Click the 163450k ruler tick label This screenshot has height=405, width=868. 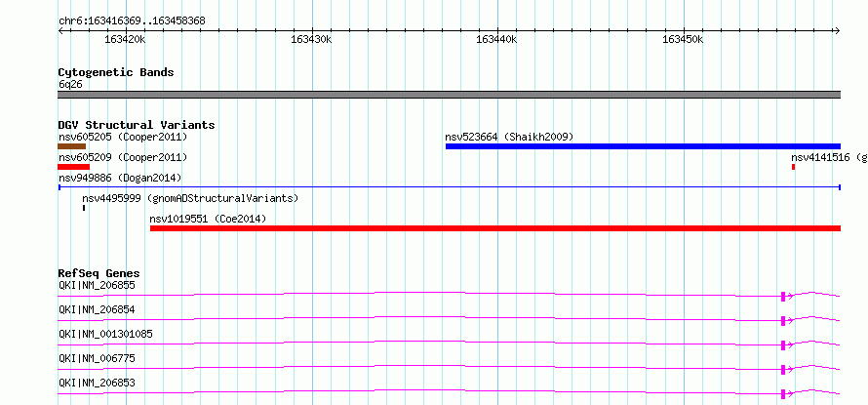(683, 40)
